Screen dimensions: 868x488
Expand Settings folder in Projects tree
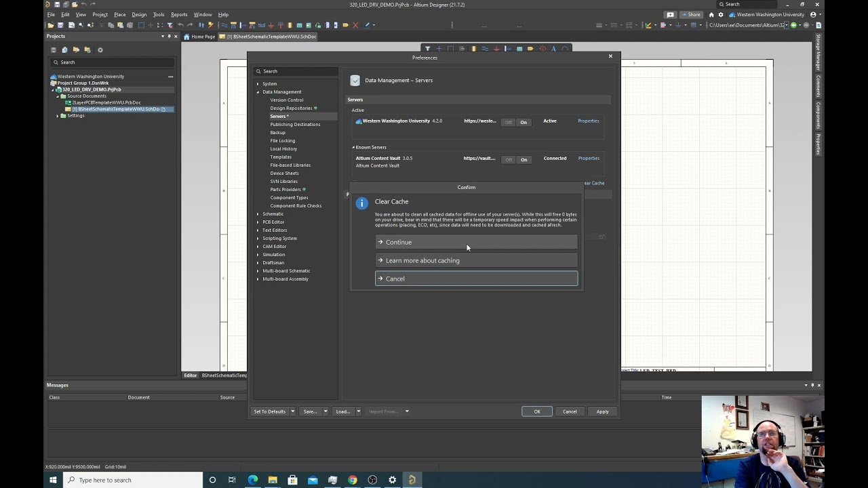[x=58, y=116]
